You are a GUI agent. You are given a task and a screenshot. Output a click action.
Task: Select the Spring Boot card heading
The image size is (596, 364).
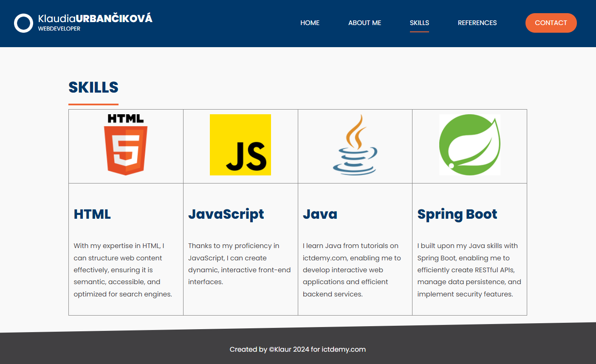coord(457,214)
